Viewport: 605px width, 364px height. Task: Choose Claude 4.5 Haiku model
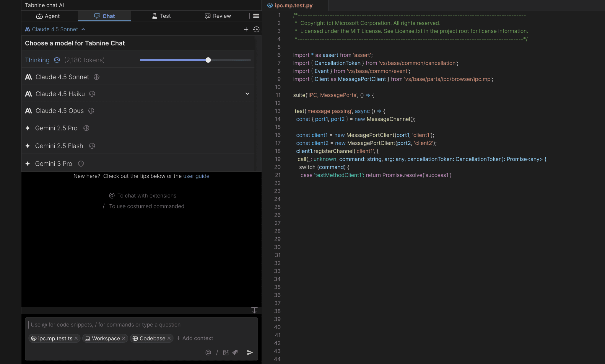click(x=138, y=94)
